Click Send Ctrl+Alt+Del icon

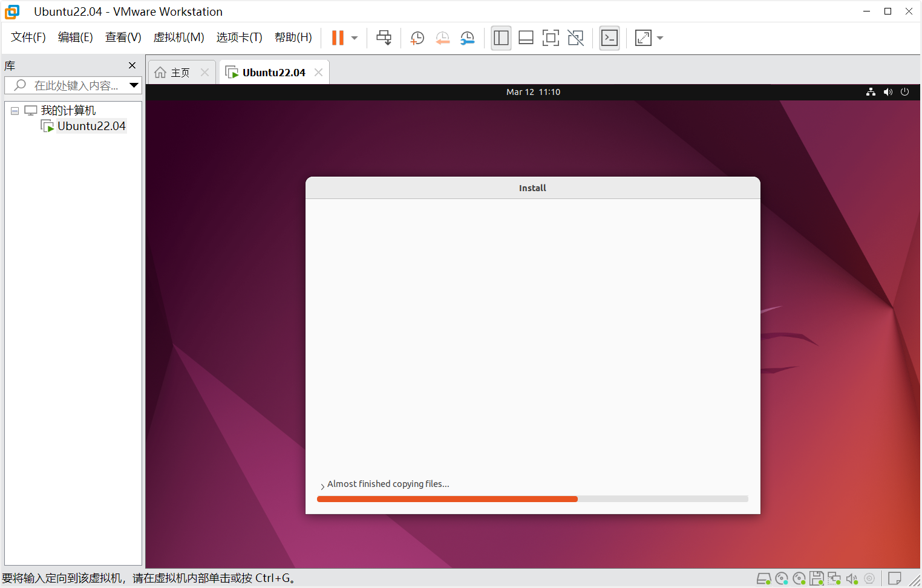(384, 38)
